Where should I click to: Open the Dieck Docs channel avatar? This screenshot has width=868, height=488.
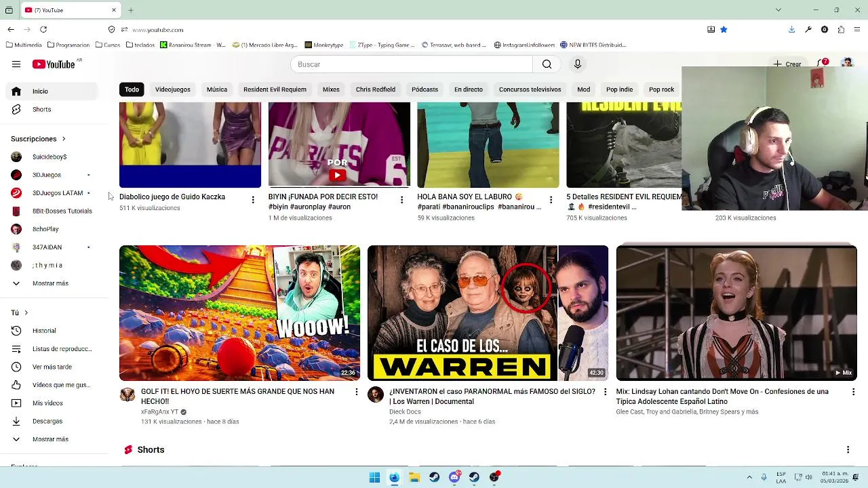[376, 395]
